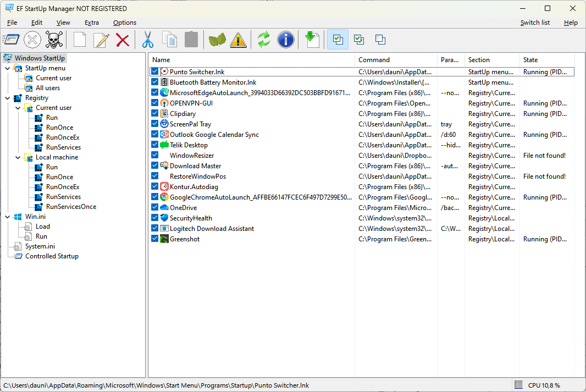Click the skull and crossbones toolbar icon
Image resolution: width=586 pixels, height=392 pixels.
pos(54,40)
